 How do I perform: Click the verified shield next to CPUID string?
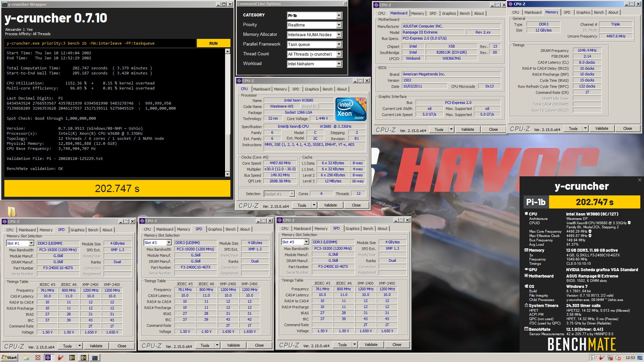[629, 223]
